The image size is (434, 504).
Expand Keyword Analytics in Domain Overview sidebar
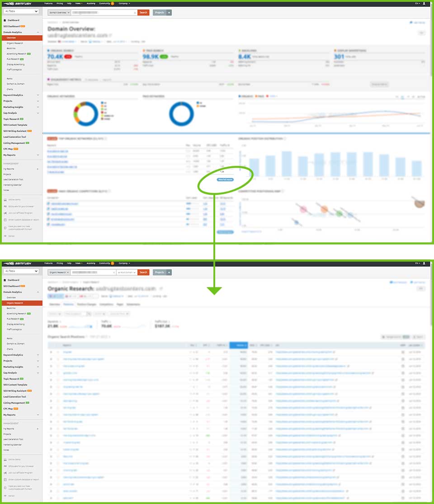click(x=38, y=95)
